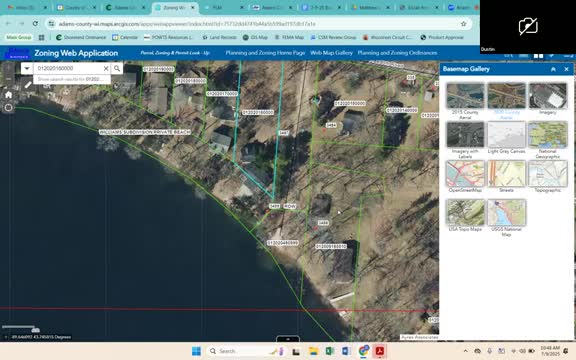The height and width of the screenshot is (360, 576).
Task: Click the parcel search input field
Action: pyautogui.click(x=68, y=68)
